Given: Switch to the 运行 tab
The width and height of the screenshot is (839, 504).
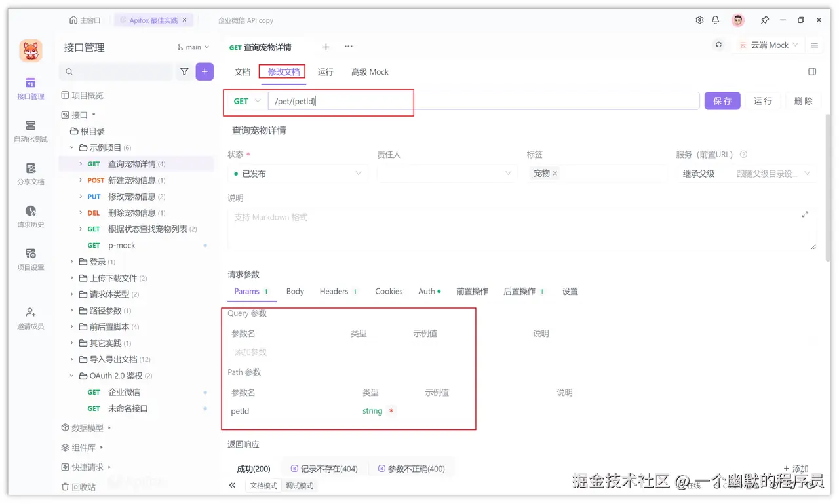Looking at the screenshot, I should click(x=326, y=72).
